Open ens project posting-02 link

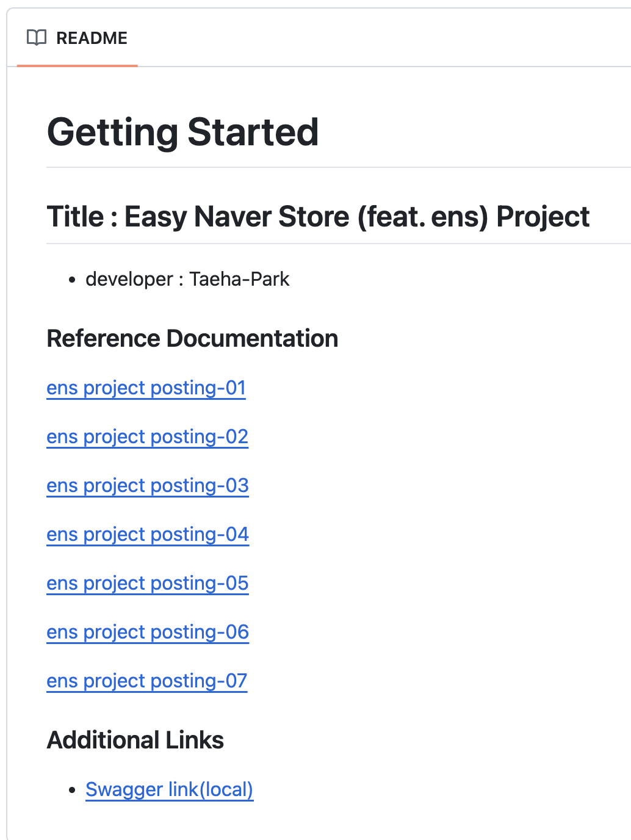[x=147, y=437]
